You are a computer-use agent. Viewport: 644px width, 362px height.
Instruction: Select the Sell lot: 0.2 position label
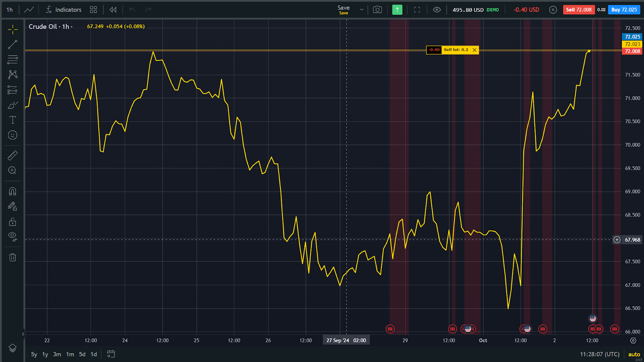[456, 50]
